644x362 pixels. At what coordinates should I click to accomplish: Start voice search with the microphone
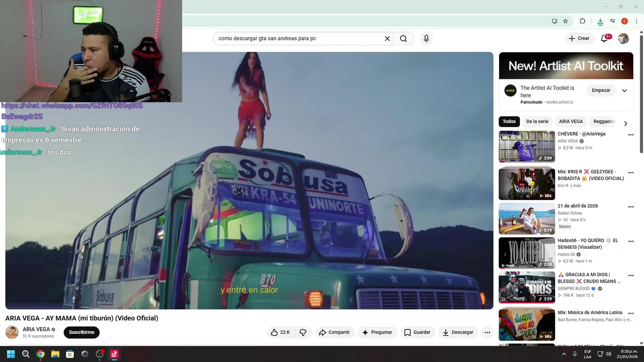click(426, 39)
